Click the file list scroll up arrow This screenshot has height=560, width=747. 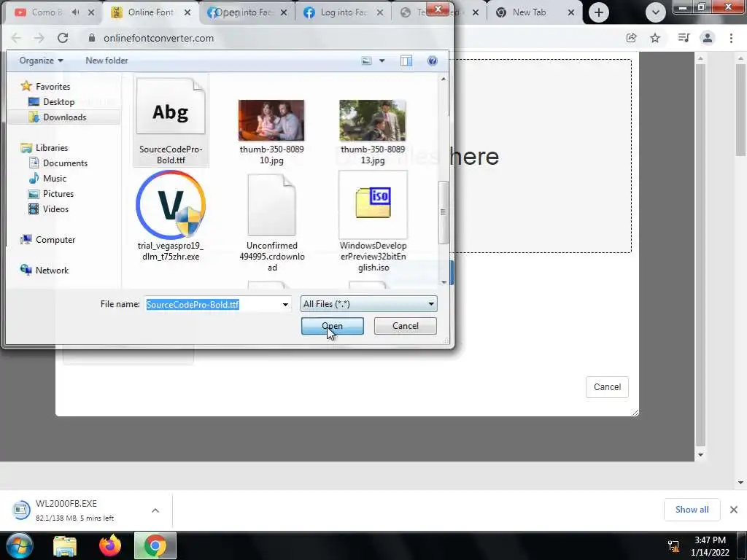click(444, 79)
